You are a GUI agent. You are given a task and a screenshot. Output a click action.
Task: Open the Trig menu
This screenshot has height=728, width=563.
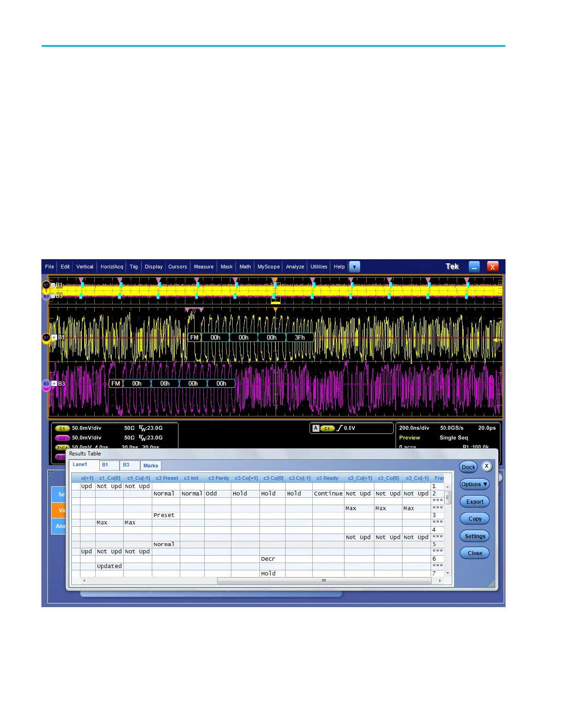point(133,267)
